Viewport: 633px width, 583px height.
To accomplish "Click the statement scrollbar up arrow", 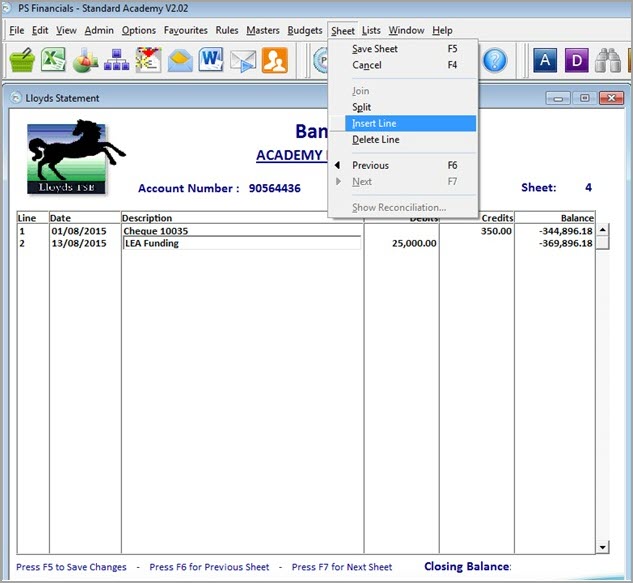I will coord(602,230).
